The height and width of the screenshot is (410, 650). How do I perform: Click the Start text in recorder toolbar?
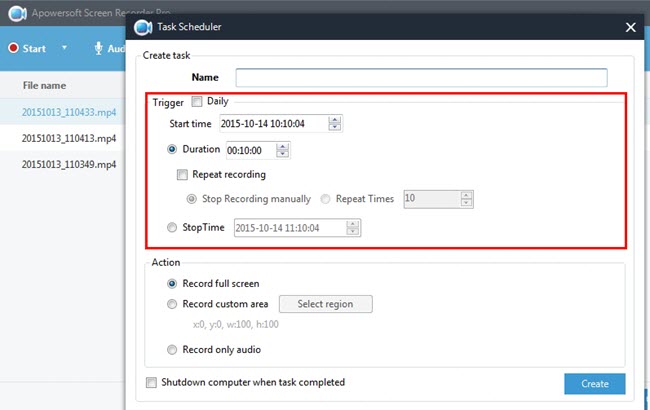34,49
